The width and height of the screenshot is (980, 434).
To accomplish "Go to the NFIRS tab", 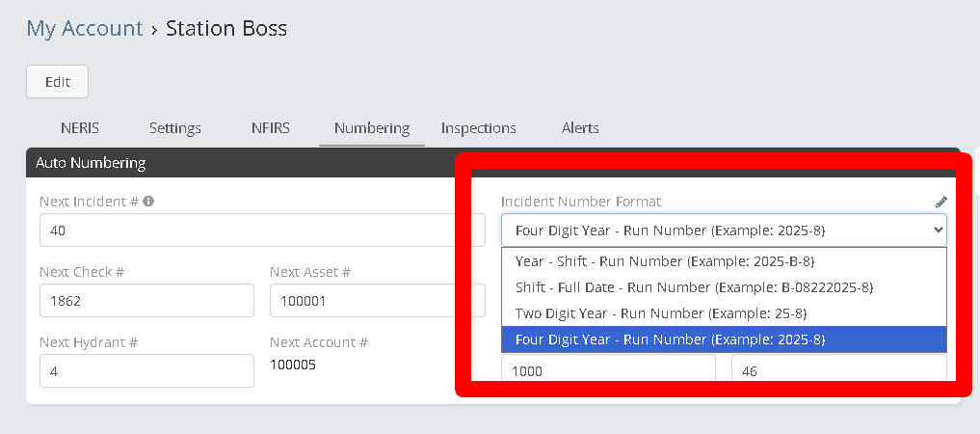I will coord(271,128).
